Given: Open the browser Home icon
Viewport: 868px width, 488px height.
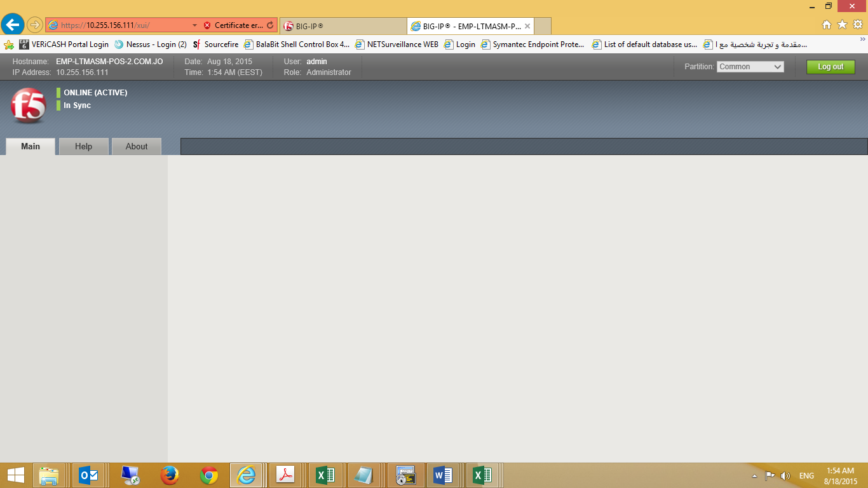Looking at the screenshot, I should pyautogui.click(x=827, y=25).
